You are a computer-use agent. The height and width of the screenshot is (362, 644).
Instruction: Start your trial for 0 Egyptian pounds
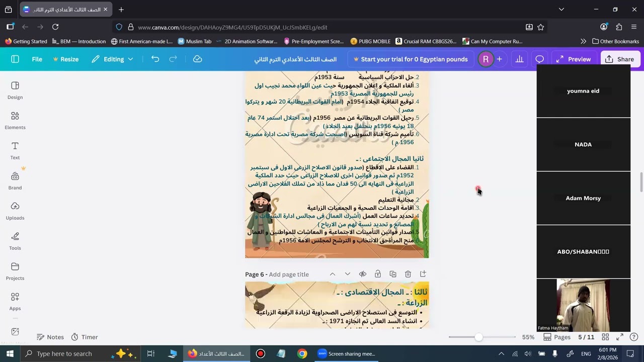tap(411, 59)
